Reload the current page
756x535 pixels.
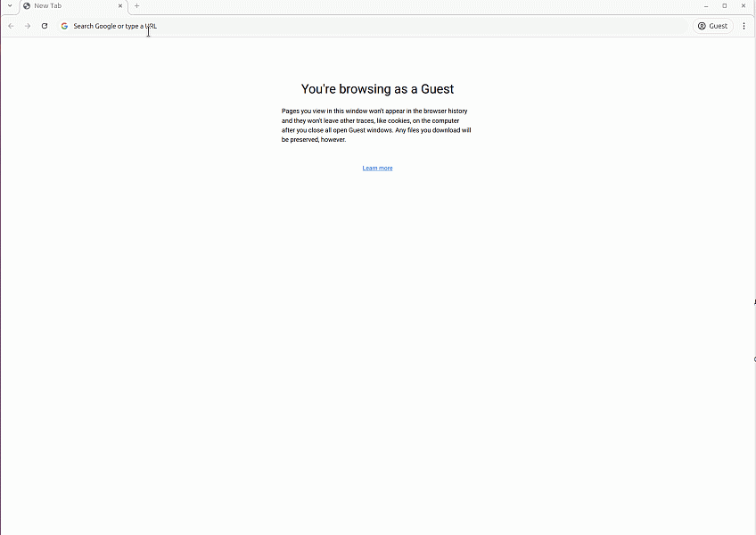(45, 26)
